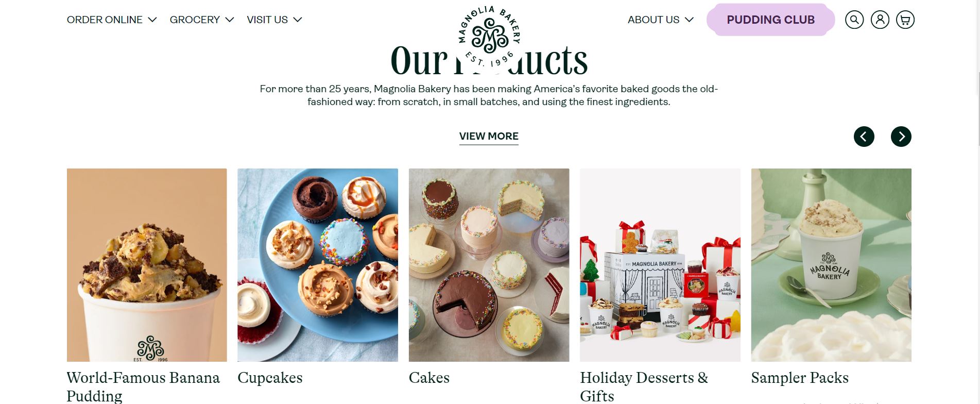Open the Cakes product image
This screenshot has width=980, height=404.
click(489, 265)
